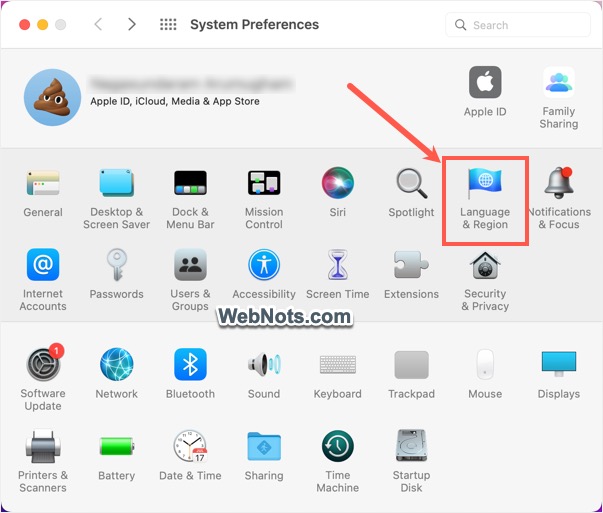Go back with the left chevron
Image resolution: width=603 pixels, height=513 pixels.
point(98,24)
